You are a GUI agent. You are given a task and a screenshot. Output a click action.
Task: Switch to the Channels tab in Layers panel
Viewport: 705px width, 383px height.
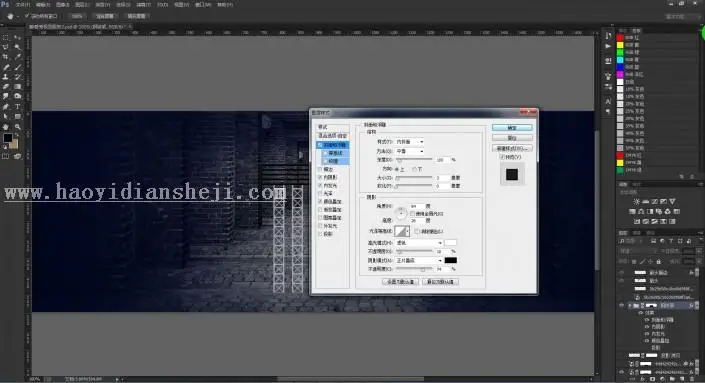(637, 233)
